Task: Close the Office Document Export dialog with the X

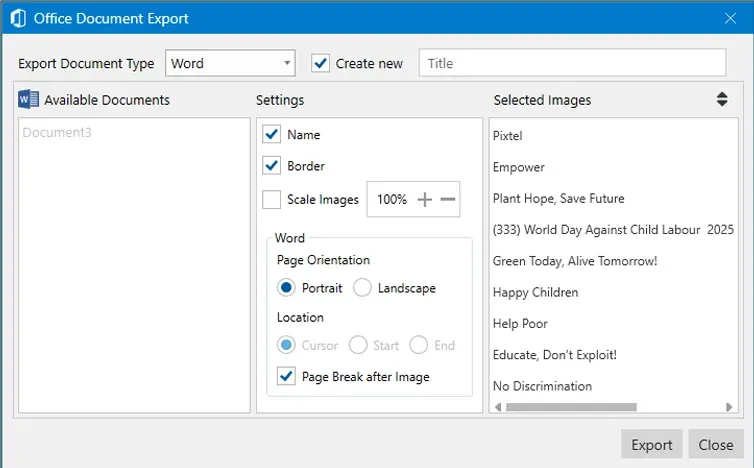Action: click(730, 18)
